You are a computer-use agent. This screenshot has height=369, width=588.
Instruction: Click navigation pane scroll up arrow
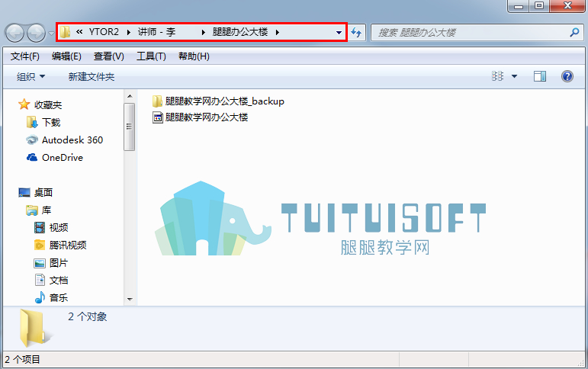tap(130, 96)
